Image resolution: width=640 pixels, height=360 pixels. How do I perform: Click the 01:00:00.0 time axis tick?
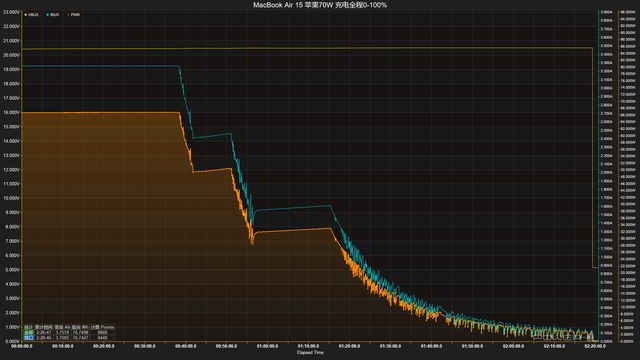267,346
